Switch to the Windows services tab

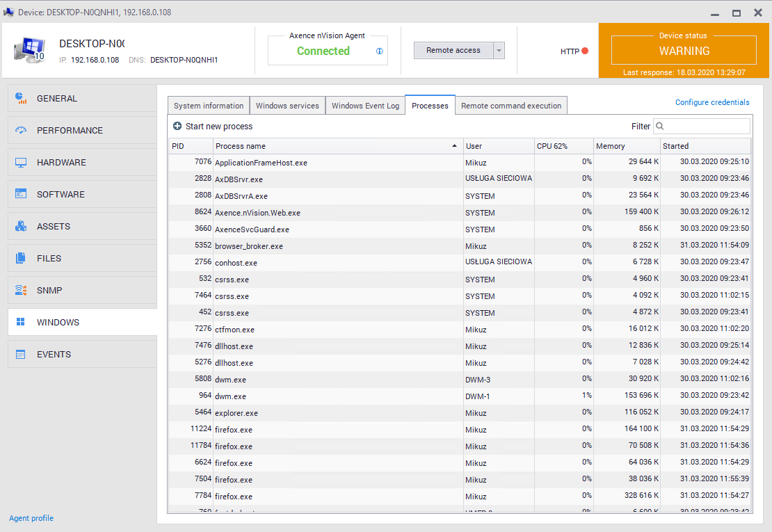click(287, 106)
